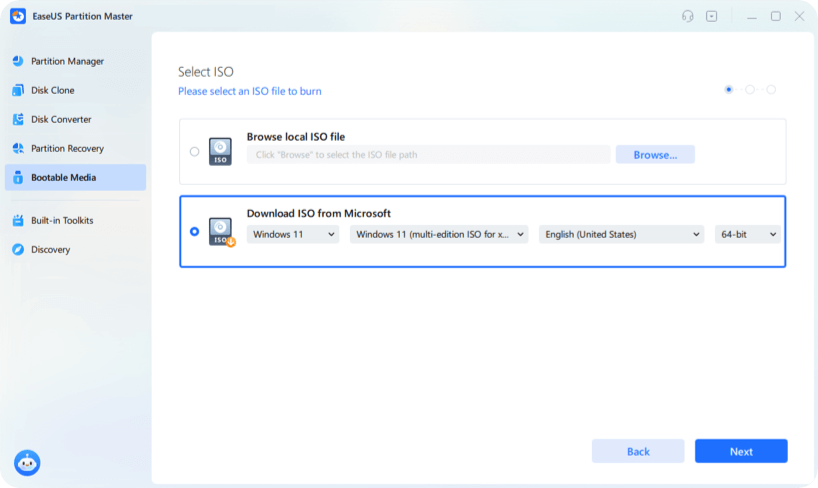Click the third step progress indicator dot

point(771,89)
